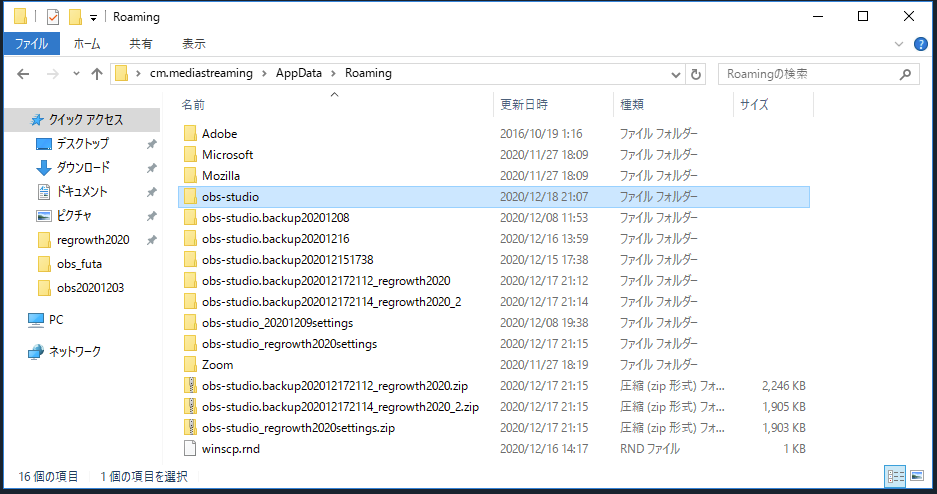Viewport: 937px width, 494px height.
Task: Go up one folder level with up arrow
Action: (97, 74)
